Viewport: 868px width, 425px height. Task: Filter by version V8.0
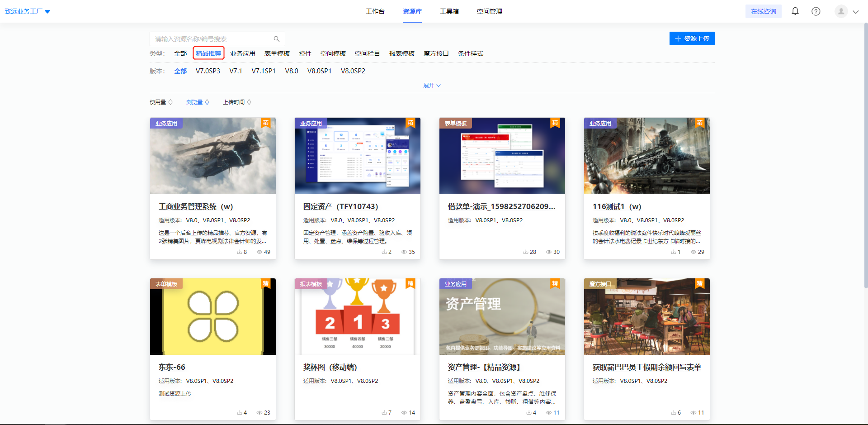[x=292, y=71]
